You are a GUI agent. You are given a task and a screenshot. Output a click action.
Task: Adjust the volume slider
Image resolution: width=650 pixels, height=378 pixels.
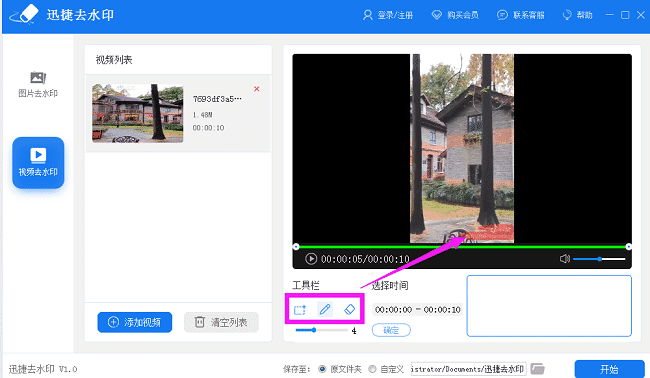599,259
